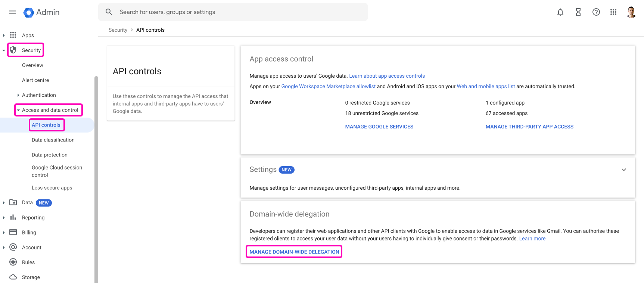Screen dimensions: 644x283
Task: Click the Storage cloud icon
Action: click(x=13, y=277)
